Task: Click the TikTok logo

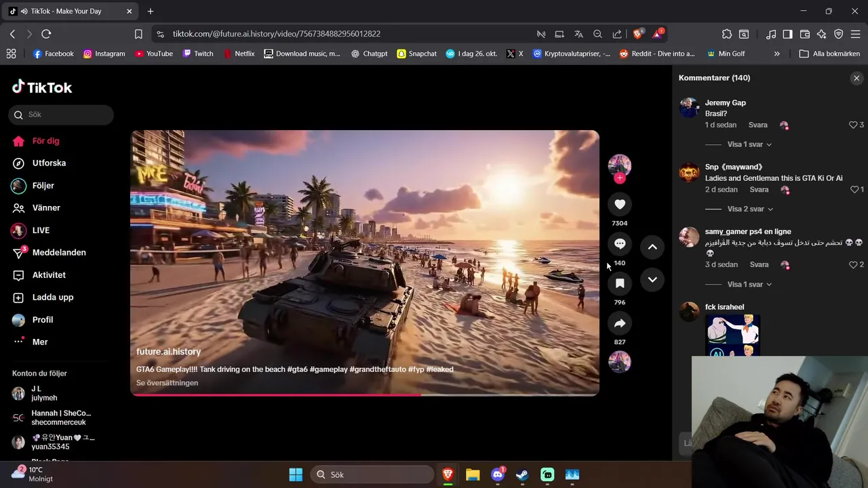Action: point(42,87)
